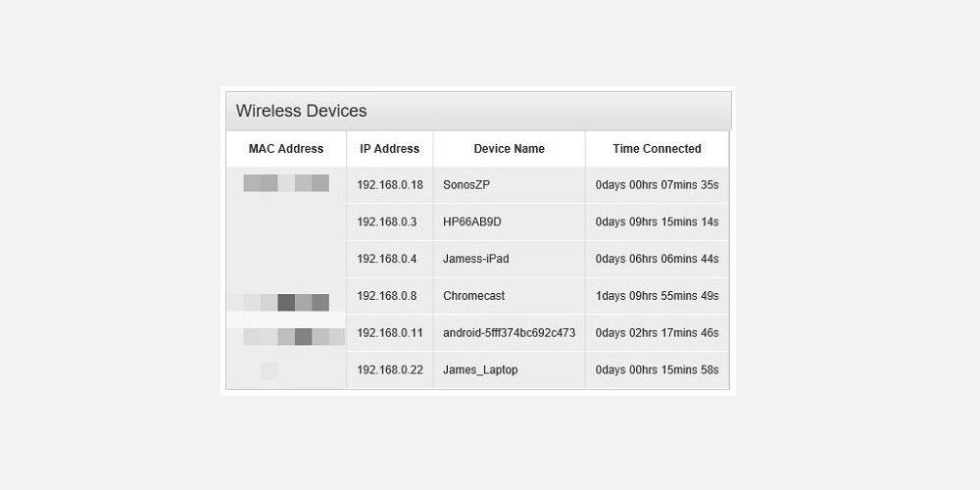Click IP address 192.168.0.8
The image size is (980, 490).
[387, 296]
